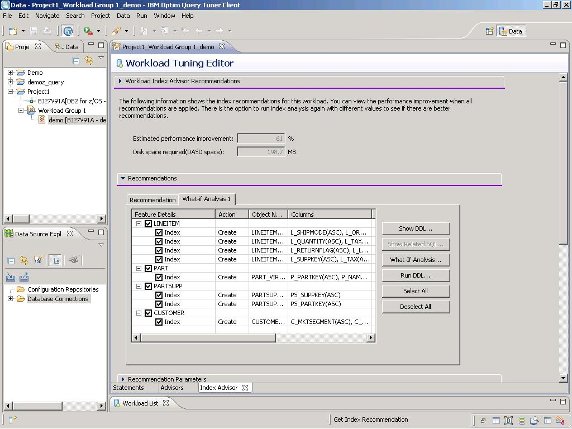Click the What-If Analysis button
This screenshot has height=429, width=572.
[416, 260]
